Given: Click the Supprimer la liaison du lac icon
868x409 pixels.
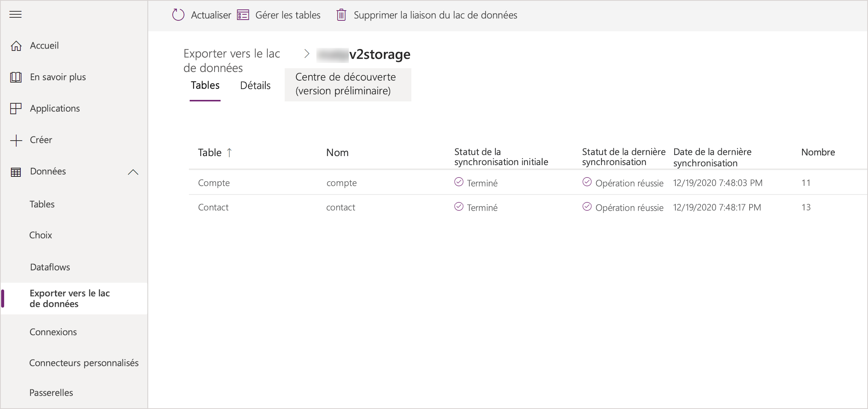Looking at the screenshot, I should pyautogui.click(x=342, y=15).
